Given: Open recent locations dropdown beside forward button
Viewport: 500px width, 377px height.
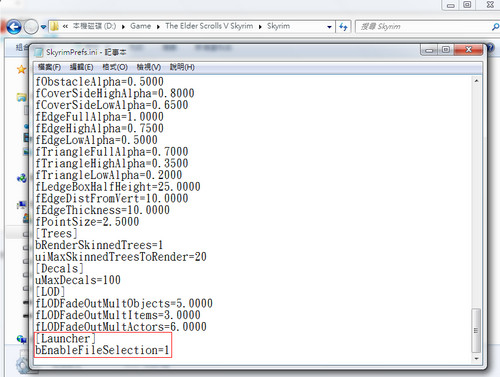Looking at the screenshot, I should 43,27.
